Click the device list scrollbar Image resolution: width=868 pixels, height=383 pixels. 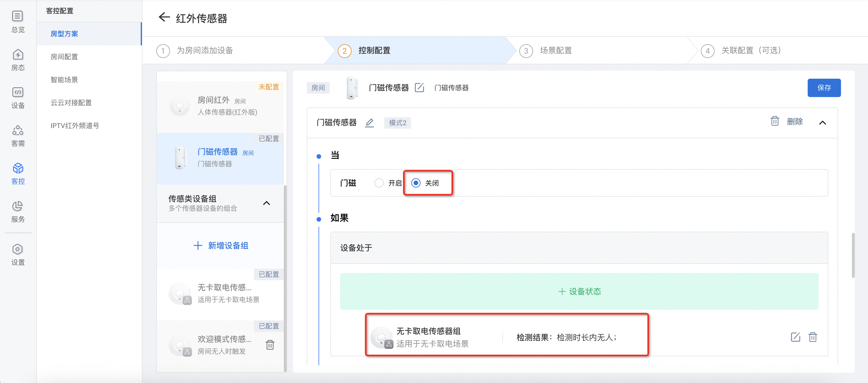(285, 278)
